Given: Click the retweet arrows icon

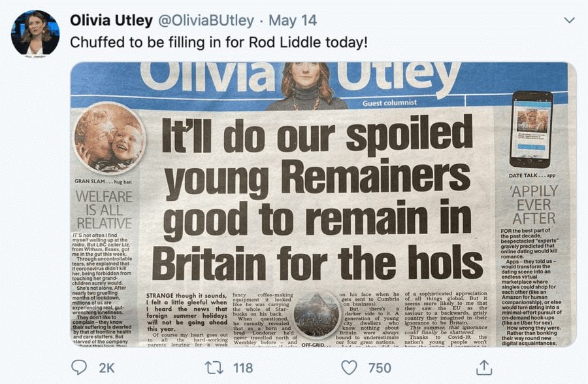Looking at the screenshot, I should tap(213, 368).
